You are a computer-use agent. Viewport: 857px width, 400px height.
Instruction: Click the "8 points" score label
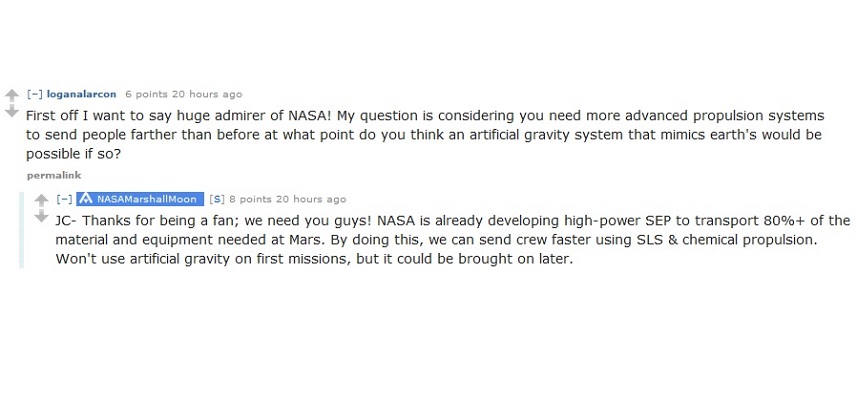[x=250, y=199]
